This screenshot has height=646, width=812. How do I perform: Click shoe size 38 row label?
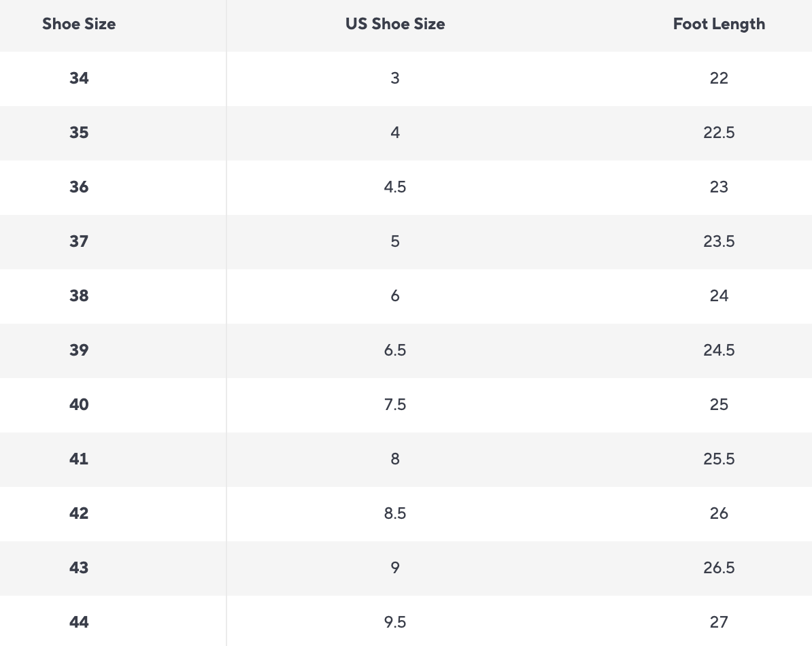pyautogui.click(x=79, y=296)
